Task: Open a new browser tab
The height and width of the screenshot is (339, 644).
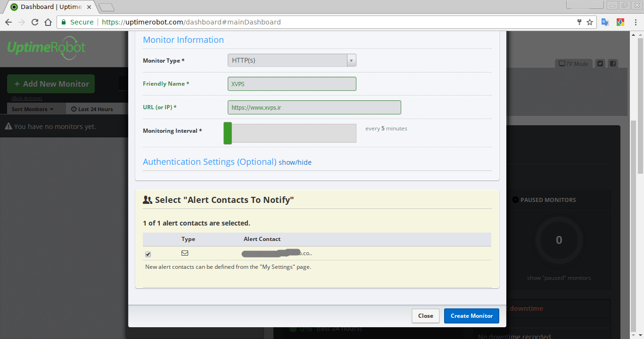Action: (107, 7)
